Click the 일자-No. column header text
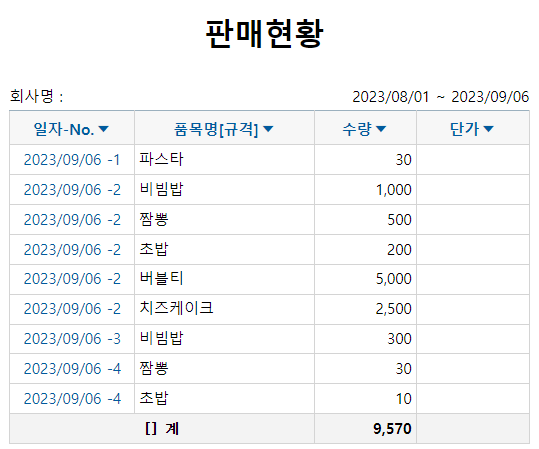 (64, 129)
